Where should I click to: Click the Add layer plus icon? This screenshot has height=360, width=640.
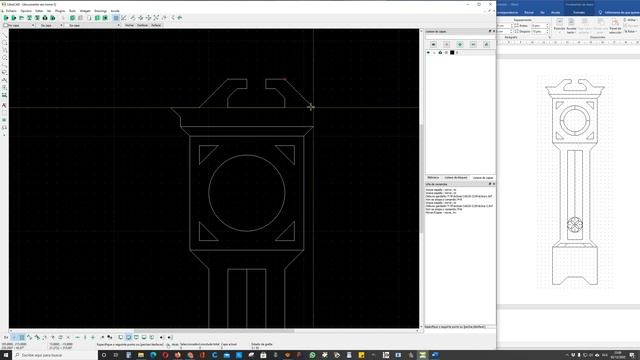click(x=460, y=44)
